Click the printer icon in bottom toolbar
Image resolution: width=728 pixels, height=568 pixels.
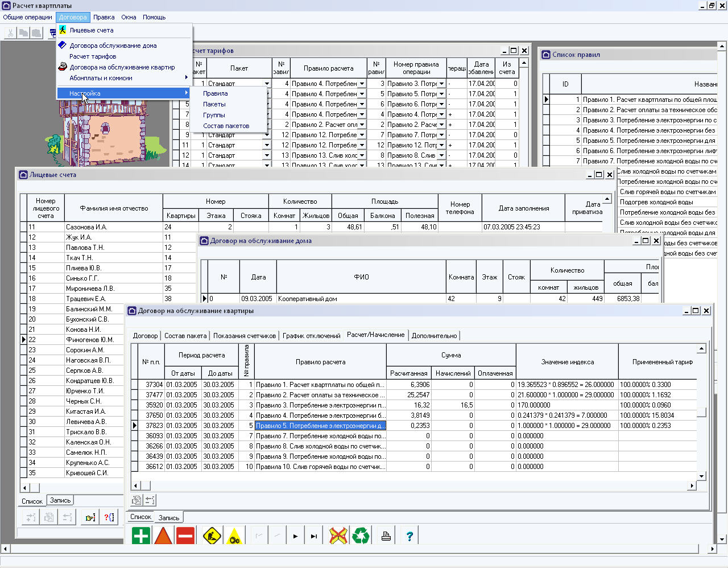[x=386, y=536]
